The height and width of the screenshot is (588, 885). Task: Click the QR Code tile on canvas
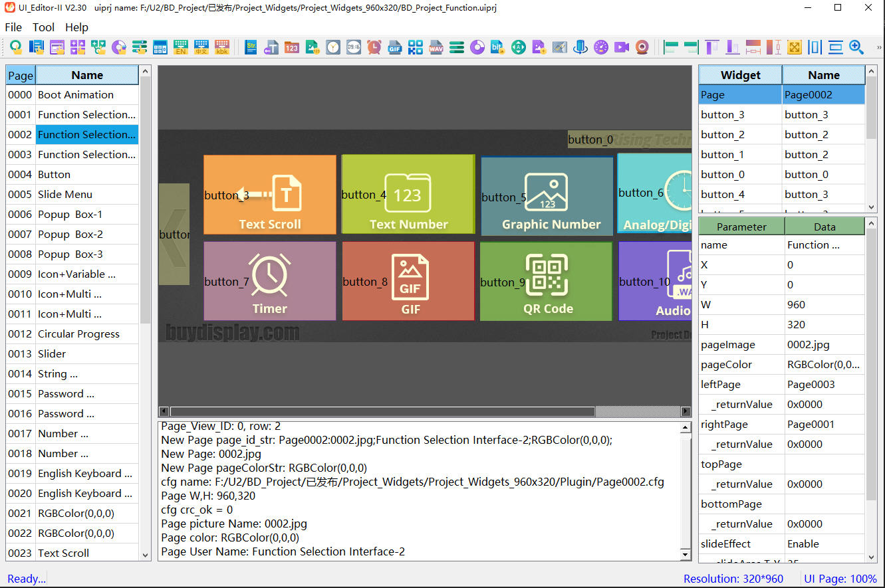coord(547,282)
